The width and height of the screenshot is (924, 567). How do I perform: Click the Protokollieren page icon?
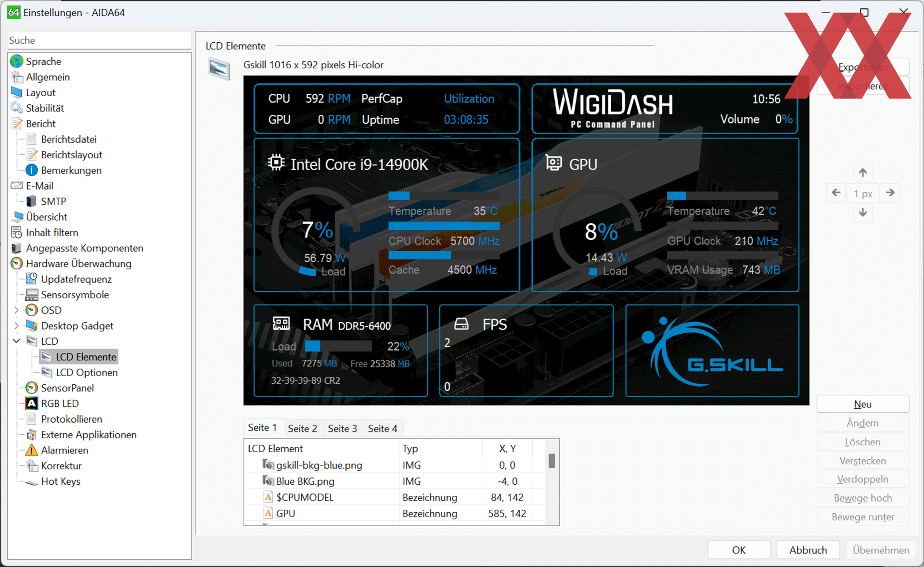pyautogui.click(x=32, y=419)
